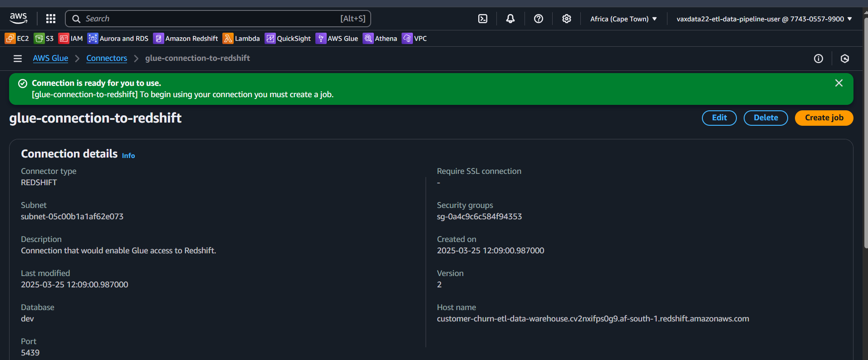Open the IAM shortcut

[x=71, y=39]
